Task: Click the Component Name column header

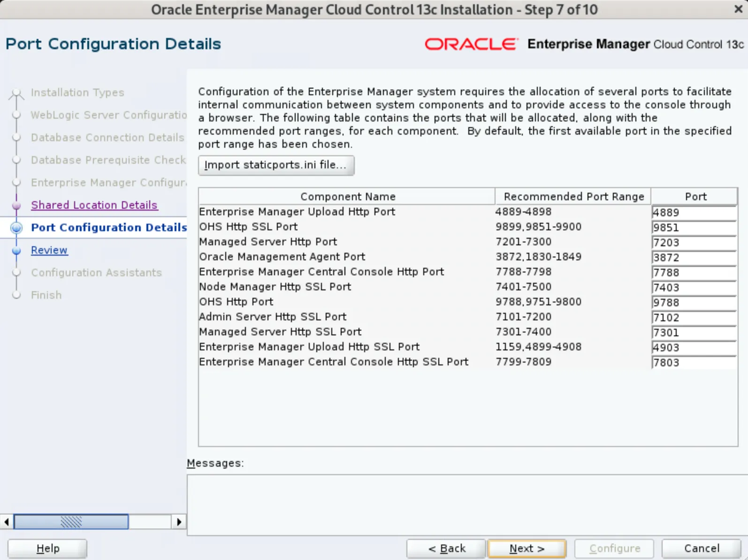Action: 347,197
